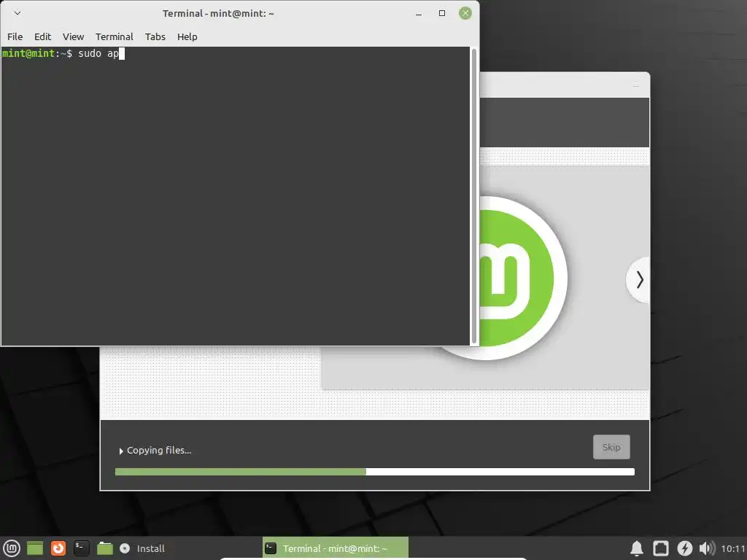
Task: Click Skip in the installer window
Action: pos(611,447)
